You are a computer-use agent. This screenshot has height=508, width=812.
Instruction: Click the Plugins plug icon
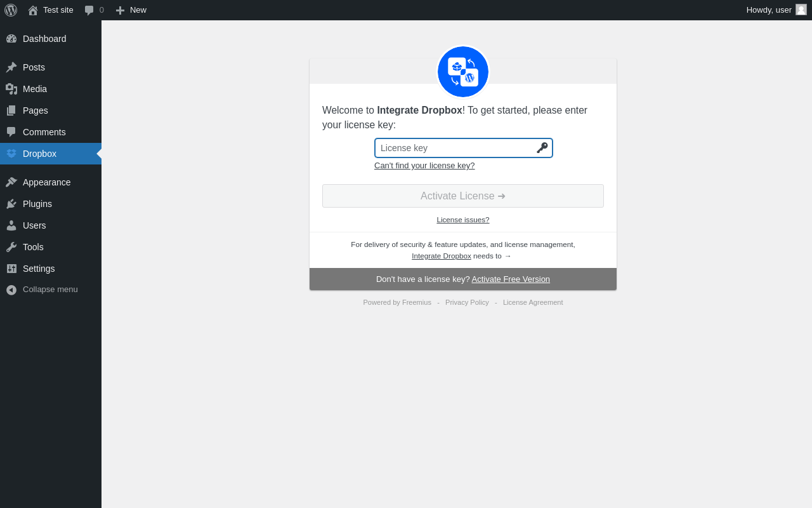[x=11, y=204]
